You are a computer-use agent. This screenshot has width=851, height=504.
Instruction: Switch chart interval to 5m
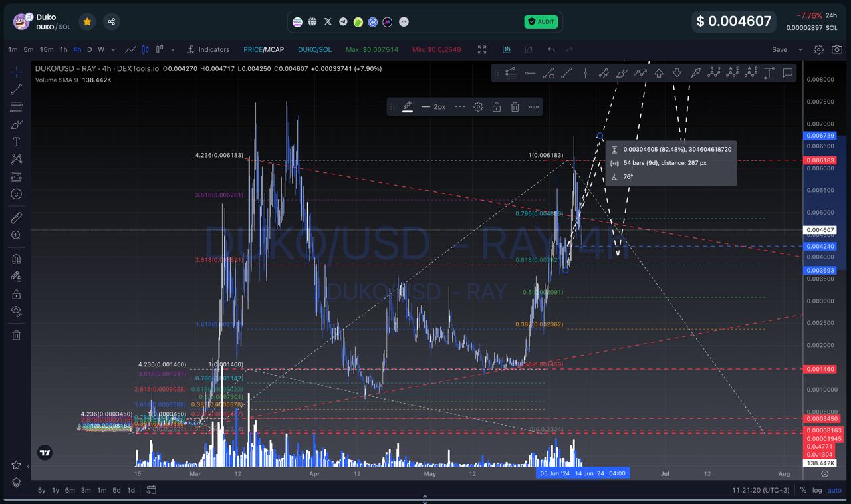click(29, 49)
